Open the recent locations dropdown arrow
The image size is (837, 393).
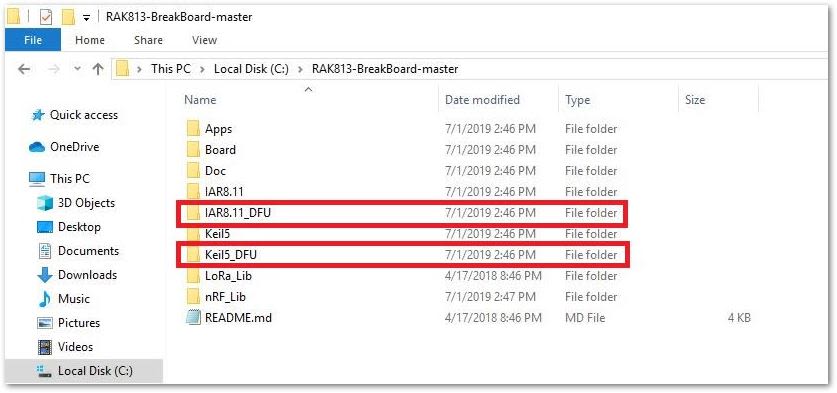pyautogui.click(x=77, y=69)
